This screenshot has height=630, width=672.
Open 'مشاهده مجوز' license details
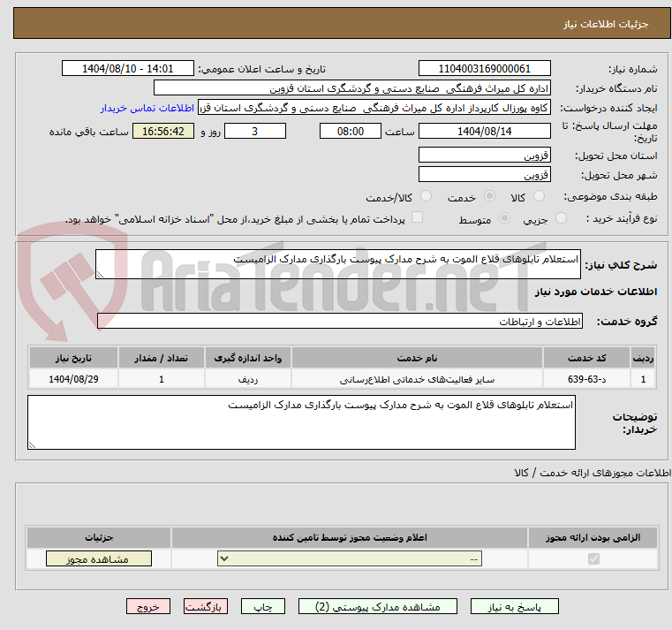click(98, 558)
